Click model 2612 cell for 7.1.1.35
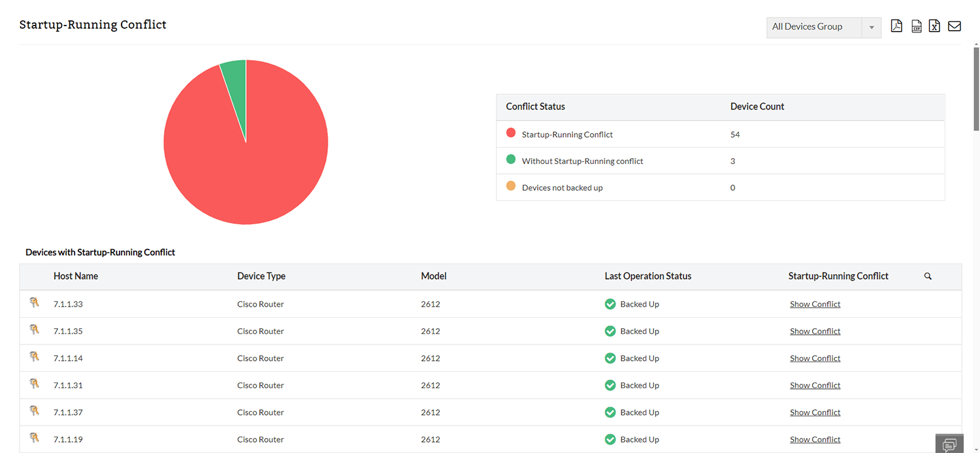This screenshot has height=453, width=980. [x=431, y=331]
